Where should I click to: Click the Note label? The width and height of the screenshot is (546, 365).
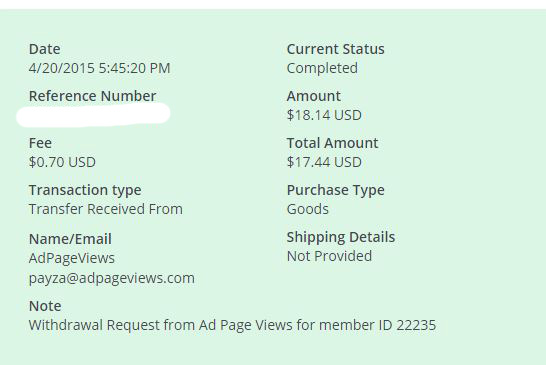[45, 306]
